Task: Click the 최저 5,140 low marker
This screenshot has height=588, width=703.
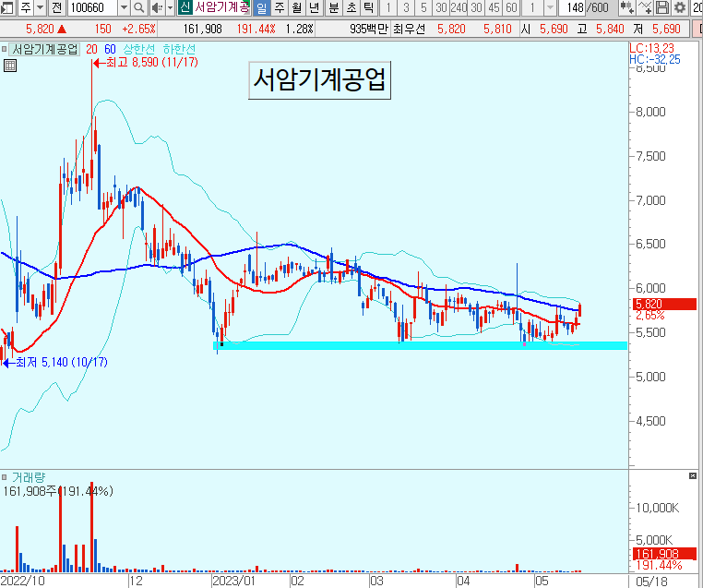Action: [55, 362]
